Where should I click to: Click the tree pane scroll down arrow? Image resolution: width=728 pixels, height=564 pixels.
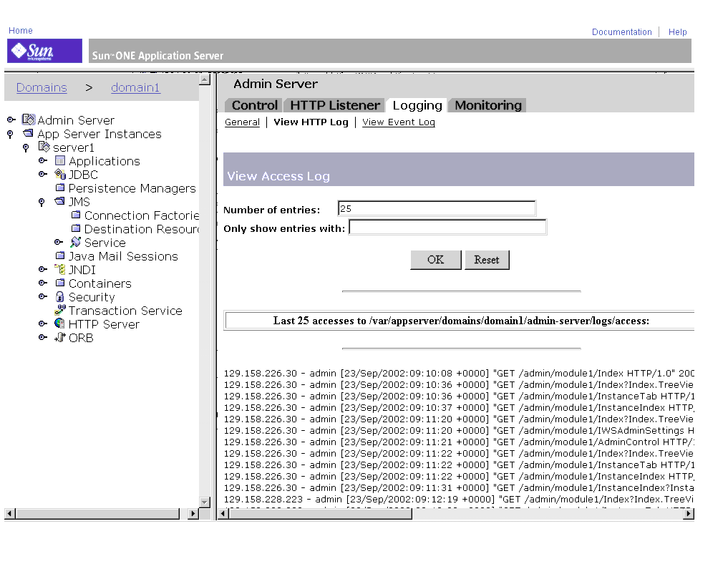[204, 502]
